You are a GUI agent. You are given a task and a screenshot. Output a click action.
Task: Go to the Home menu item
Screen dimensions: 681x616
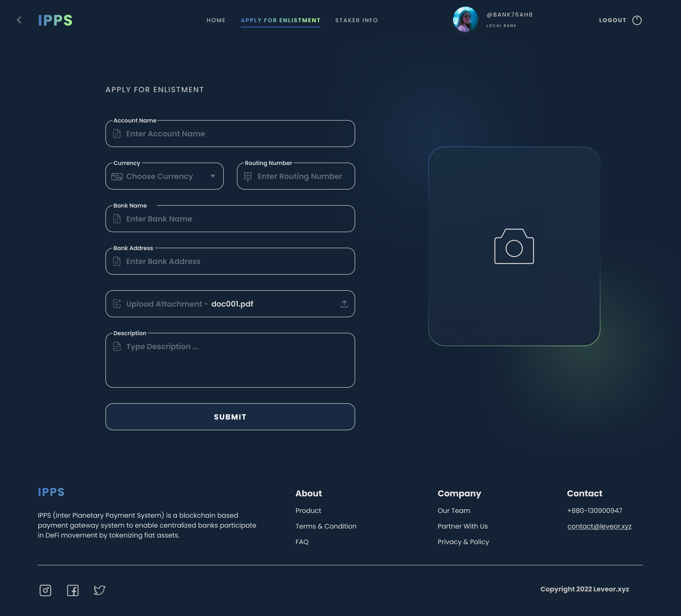click(x=216, y=20)
